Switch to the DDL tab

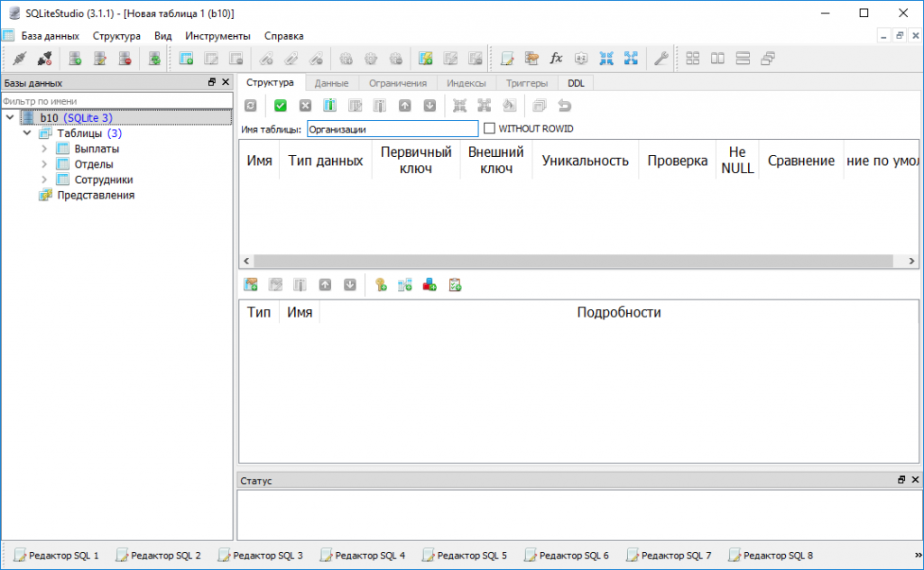[x=576, y=83]
